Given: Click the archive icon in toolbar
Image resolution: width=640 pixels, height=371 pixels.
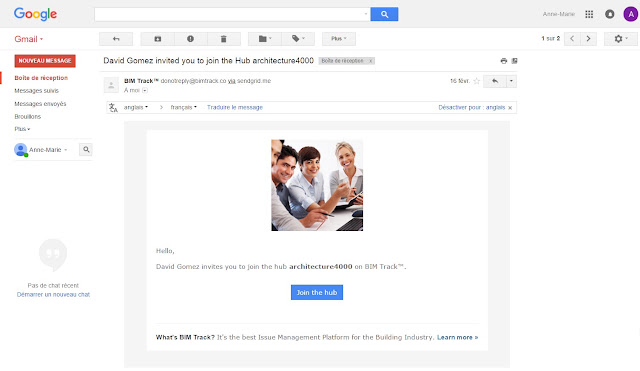Looking at the screenshot, I should point(158,39).
